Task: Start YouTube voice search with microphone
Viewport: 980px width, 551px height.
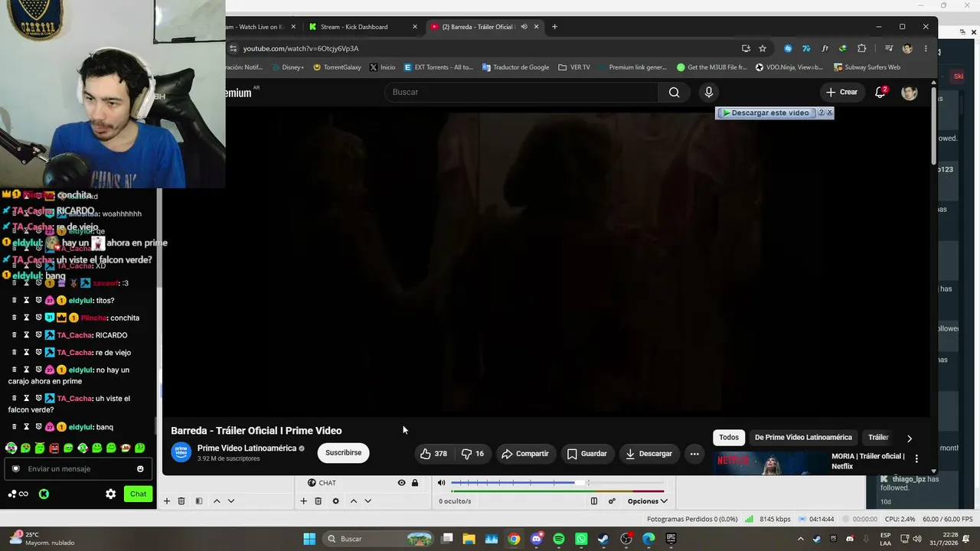Action: point(709,93)
